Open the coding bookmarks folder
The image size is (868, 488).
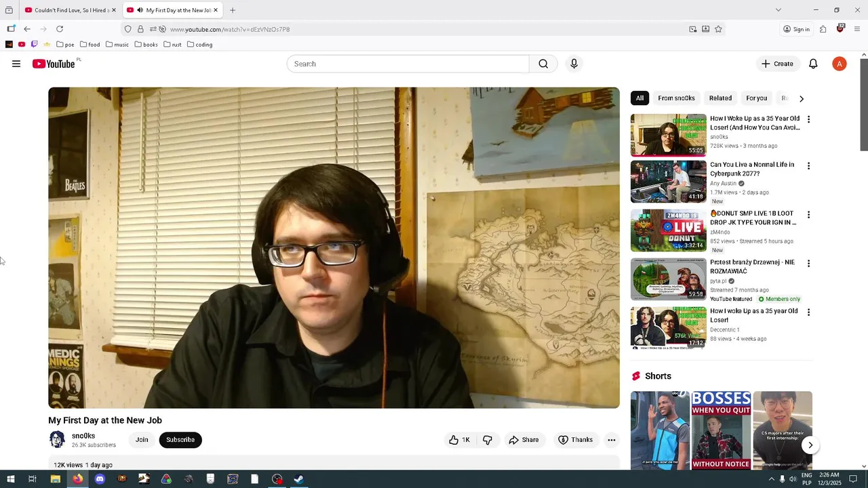click(x=199, y=45)
